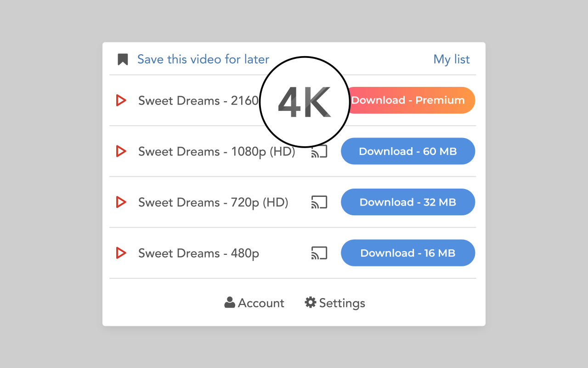The image size is (588, 368).
Task: Click the Account person icon
Action: click(x=230, y=303)
